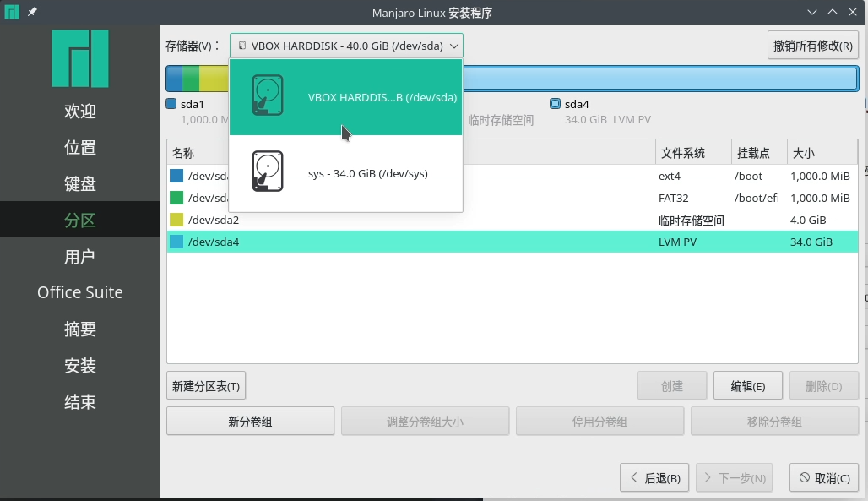Select the /dev/sda4 partition row
The width and height of the screenshot is (868, 501).
click(513, 242)
